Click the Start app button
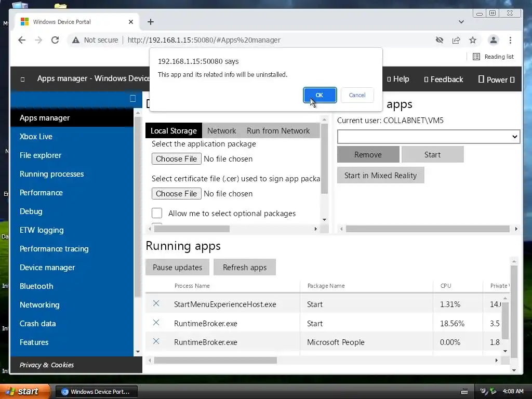This screenshot has width=532, height=399. coord(433,155)
